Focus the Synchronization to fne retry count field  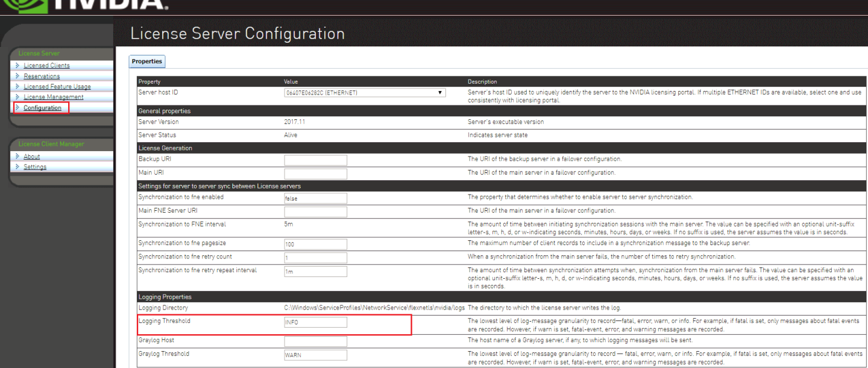(315, 258)
